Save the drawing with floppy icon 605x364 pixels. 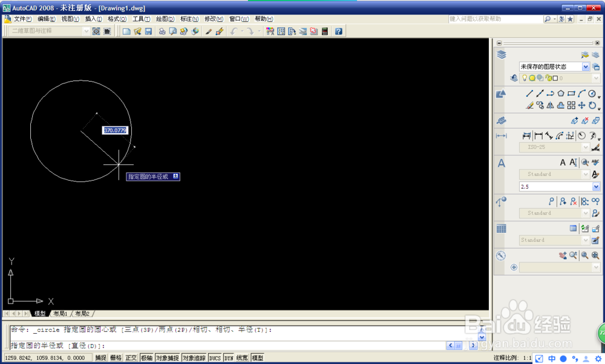pyautogui.click(x=148, y=31)
